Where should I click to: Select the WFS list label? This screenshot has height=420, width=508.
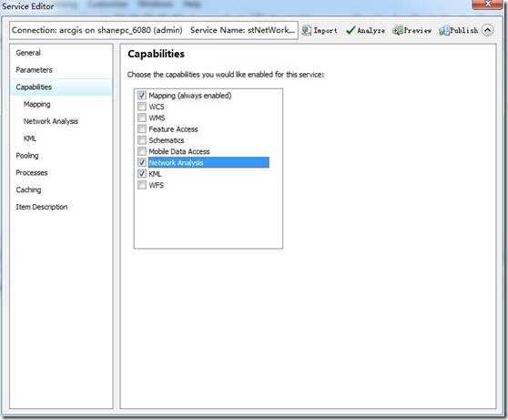pos(157,185)
